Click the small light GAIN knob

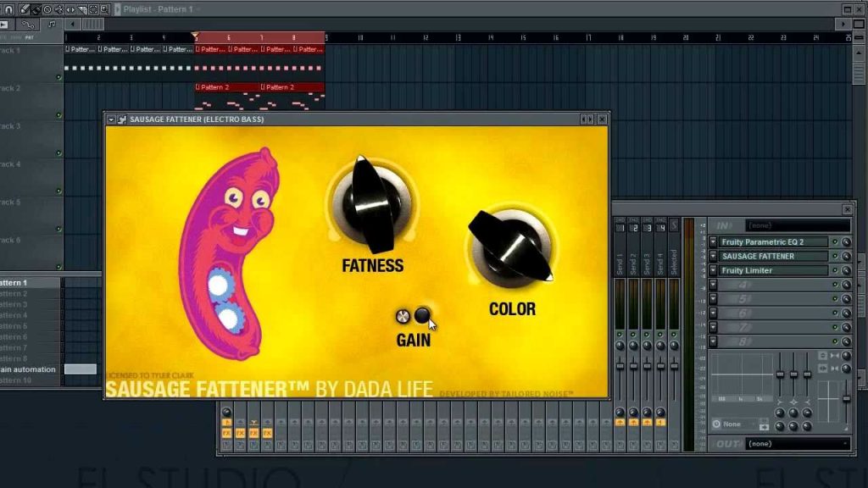coord(403,316)
